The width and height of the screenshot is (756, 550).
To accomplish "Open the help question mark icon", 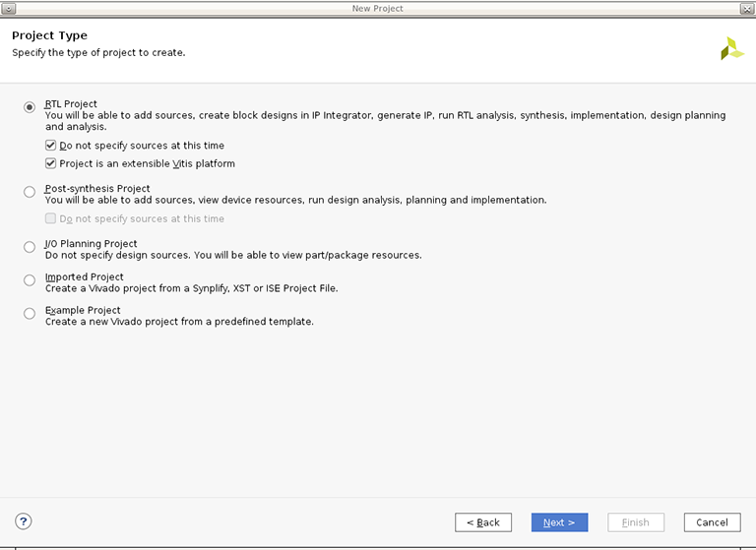I will click(x=24, y=521).
